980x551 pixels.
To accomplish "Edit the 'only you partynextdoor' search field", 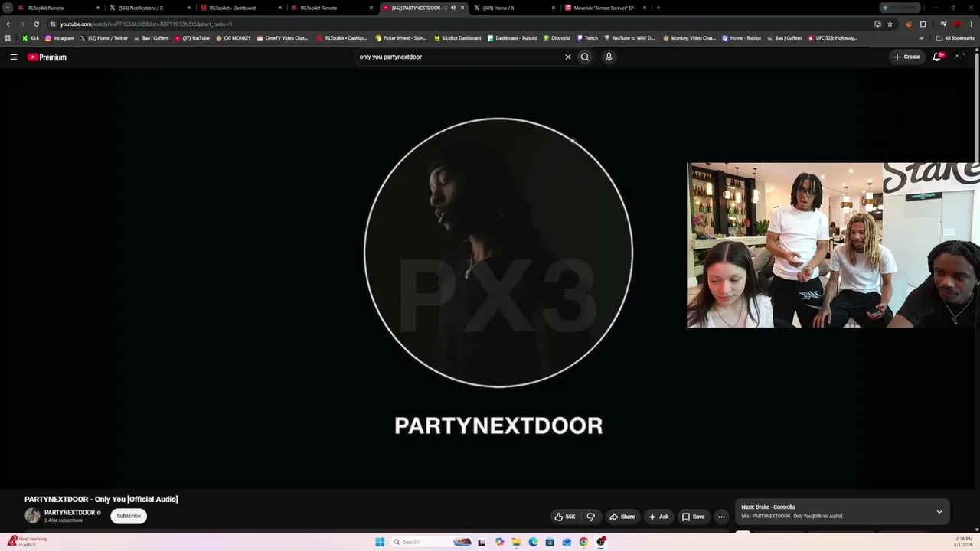I will 459,57.
